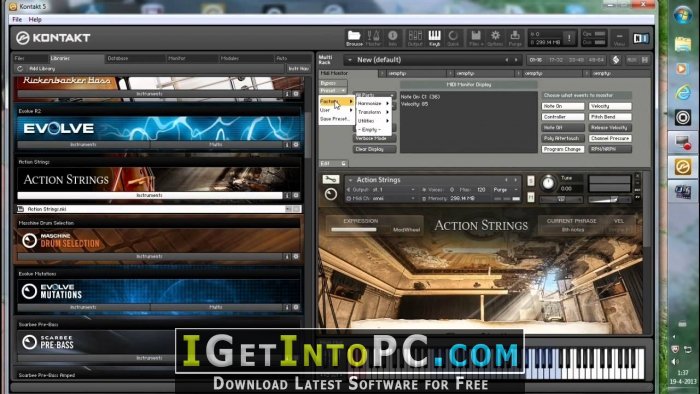700x394 pixels.
Task: Switch to the Database tab
Action: [x=118, y=58]
